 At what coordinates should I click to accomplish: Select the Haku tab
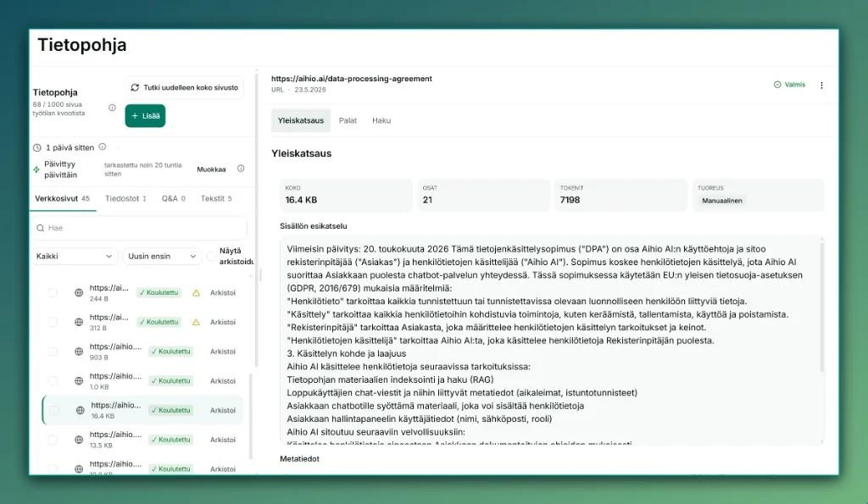pyautogui.click(x=381, y=120)
